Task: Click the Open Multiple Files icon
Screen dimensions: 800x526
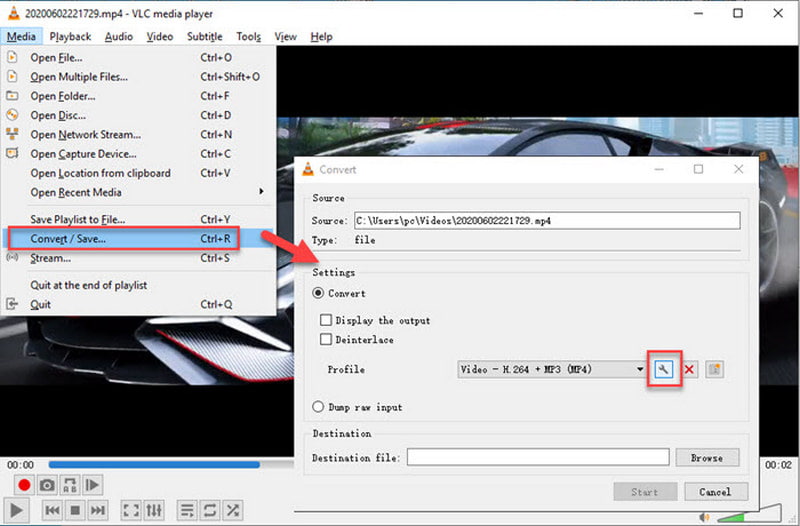Action: pyautogui.click(x=12, y=77)
